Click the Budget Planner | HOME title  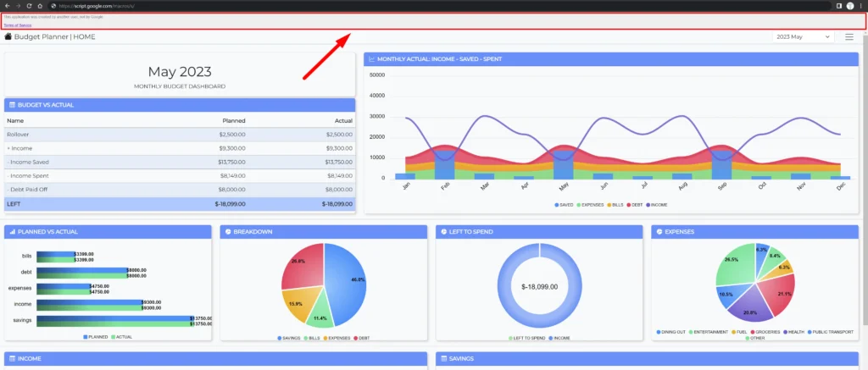point(55,37)
